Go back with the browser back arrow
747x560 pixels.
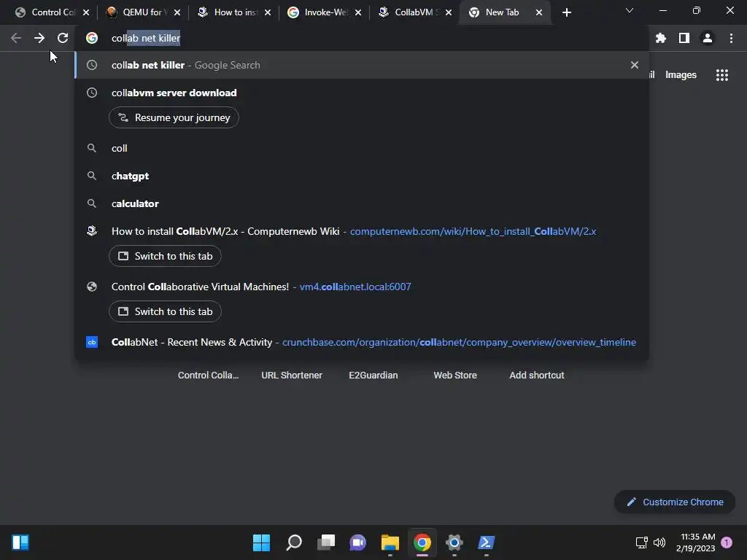coord(16,38)
